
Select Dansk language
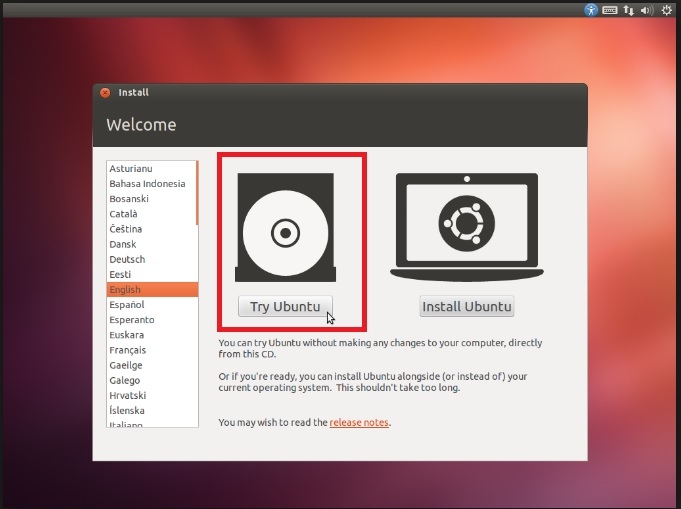click(x=151, y=244)
